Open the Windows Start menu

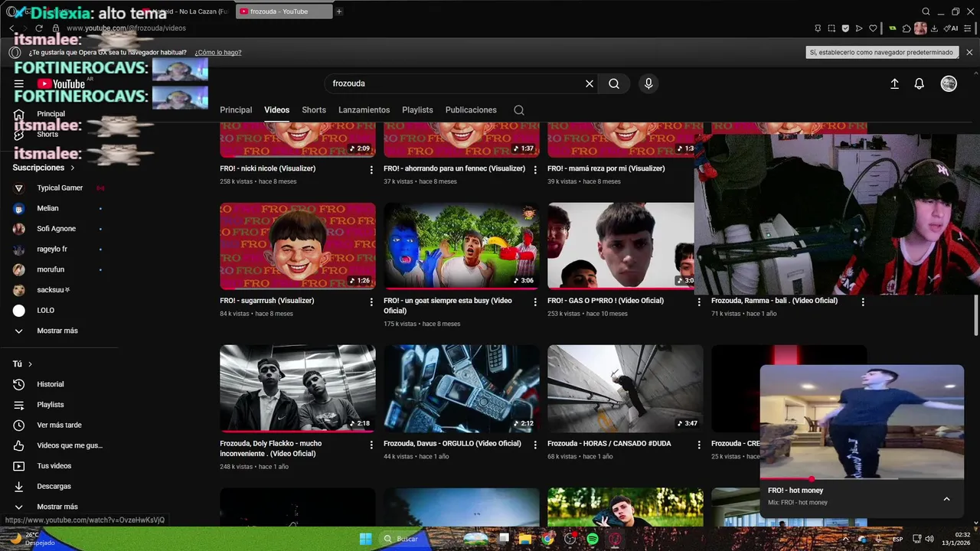coord(366,539)
